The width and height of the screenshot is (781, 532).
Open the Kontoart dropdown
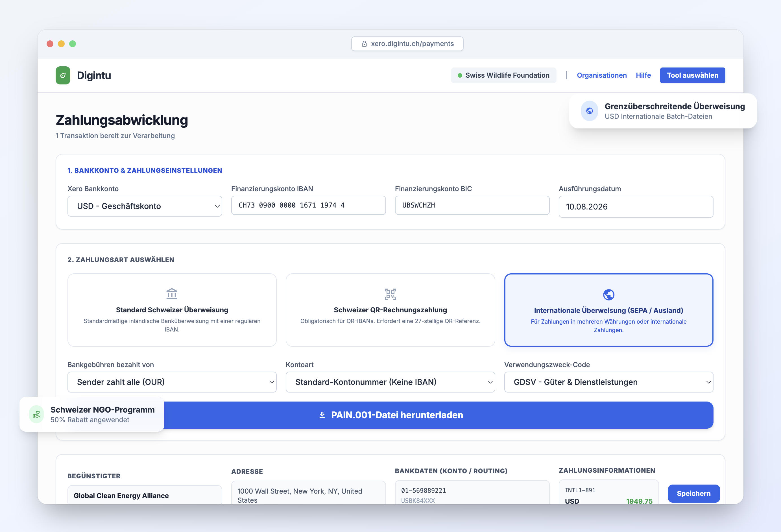click(x=390, y=382)
